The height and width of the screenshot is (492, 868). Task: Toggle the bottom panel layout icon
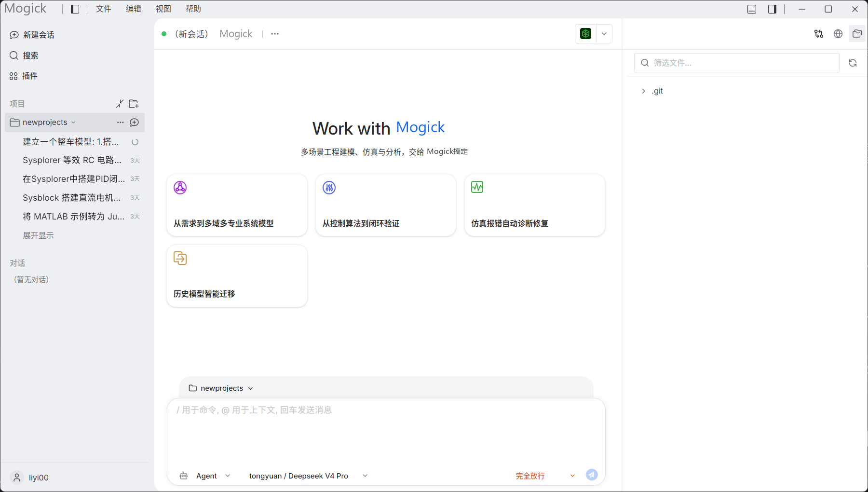click(752, 9)
